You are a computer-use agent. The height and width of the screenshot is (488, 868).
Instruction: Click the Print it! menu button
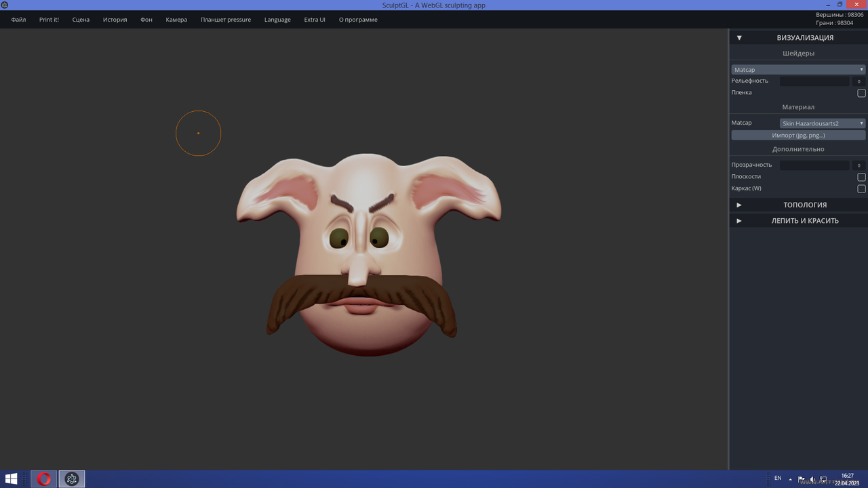tap(49, 20)
